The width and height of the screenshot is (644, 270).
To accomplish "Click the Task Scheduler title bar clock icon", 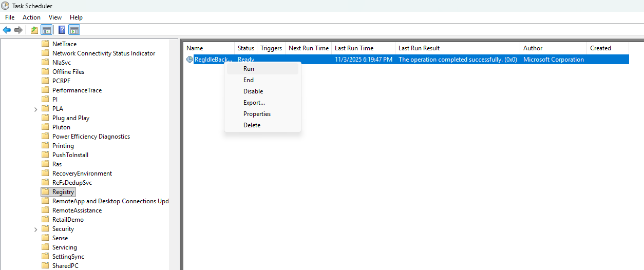I will [6, 6].
